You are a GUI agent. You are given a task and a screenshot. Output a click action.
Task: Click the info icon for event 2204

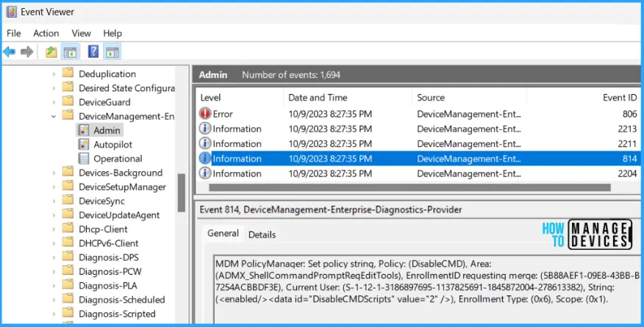point(204,173)
